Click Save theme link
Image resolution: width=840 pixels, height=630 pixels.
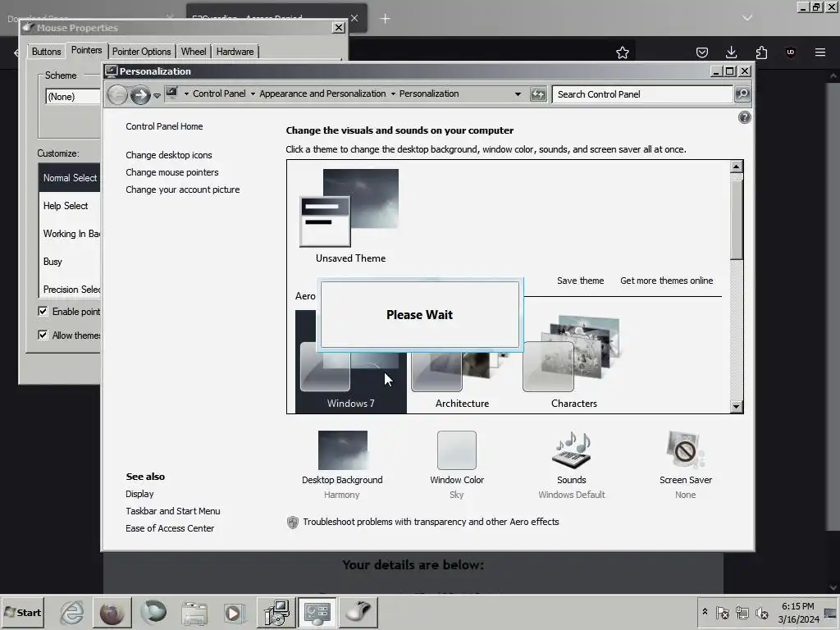[580, 281]
